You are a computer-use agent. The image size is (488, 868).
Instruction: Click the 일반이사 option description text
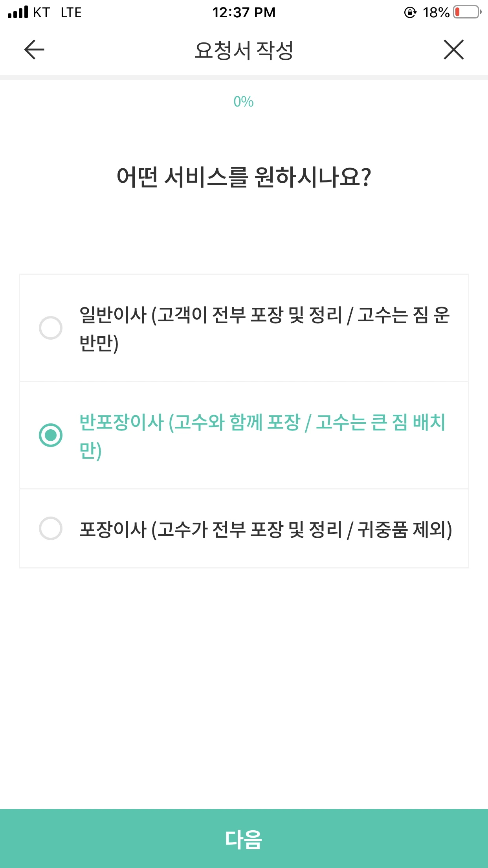coord(264,329)
